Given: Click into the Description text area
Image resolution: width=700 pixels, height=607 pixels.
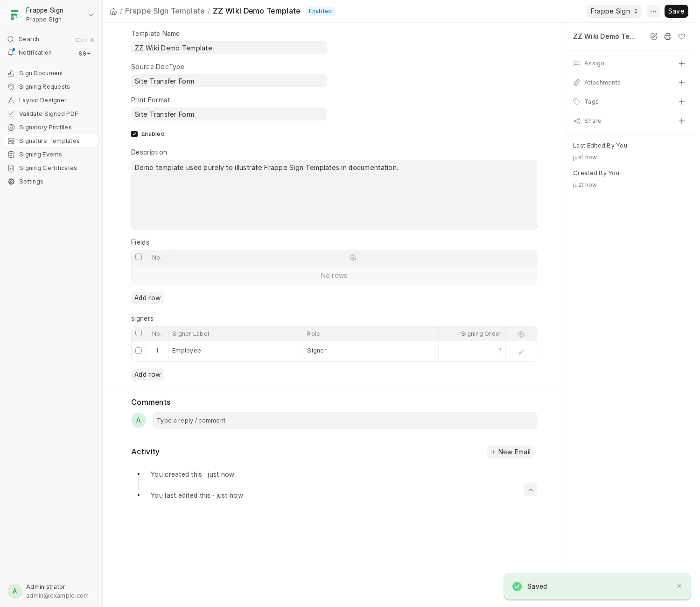Looking at the screenshot, I should (x=334, y=195).
